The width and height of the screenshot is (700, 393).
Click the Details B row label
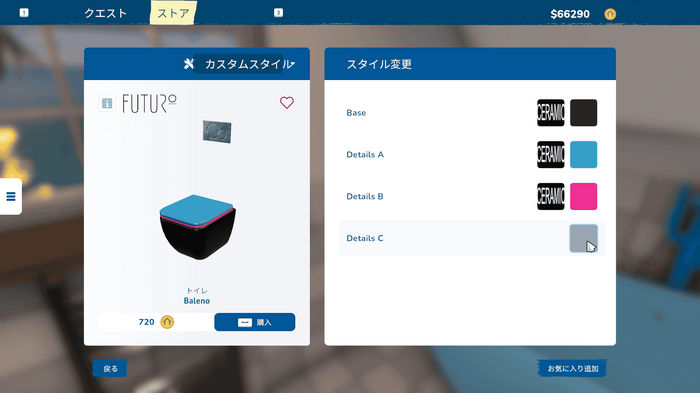tap(365, 196)
